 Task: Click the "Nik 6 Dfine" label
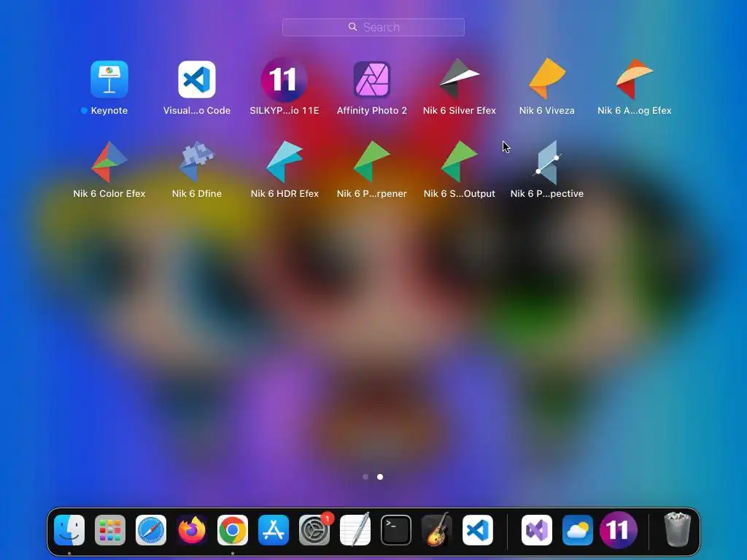click(197, 193)
